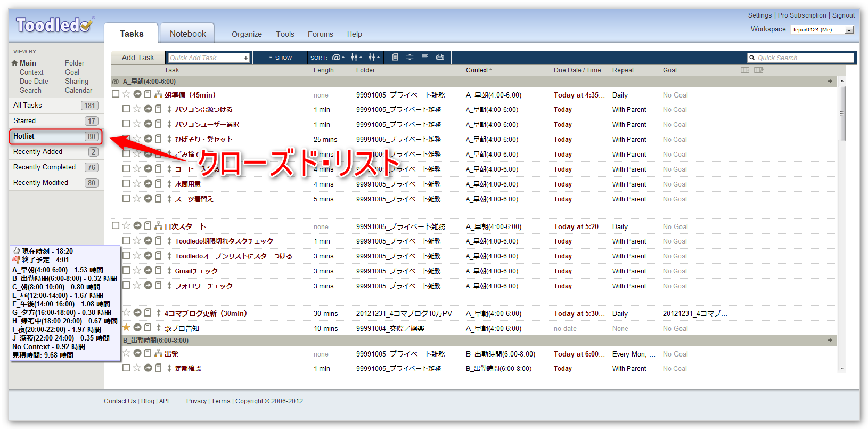Click the Quick Search field
Image resolution: width=868 pixels, height=429 pixels.
[804, 58]
